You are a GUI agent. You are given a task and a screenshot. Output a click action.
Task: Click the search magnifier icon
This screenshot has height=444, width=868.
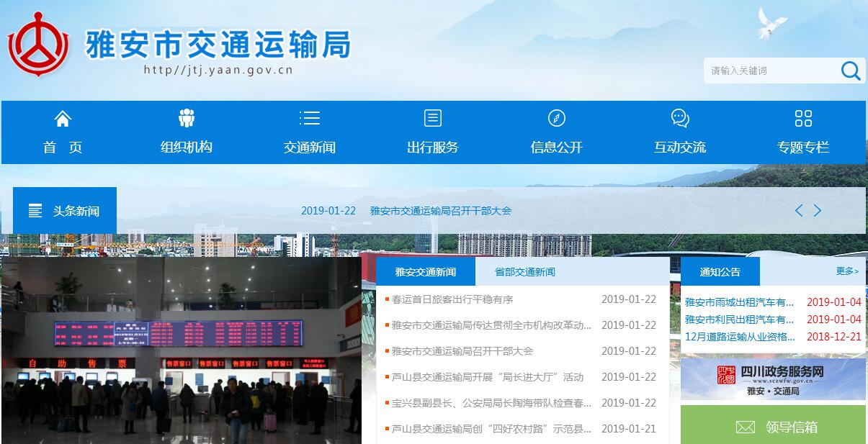tap(850, 71)
